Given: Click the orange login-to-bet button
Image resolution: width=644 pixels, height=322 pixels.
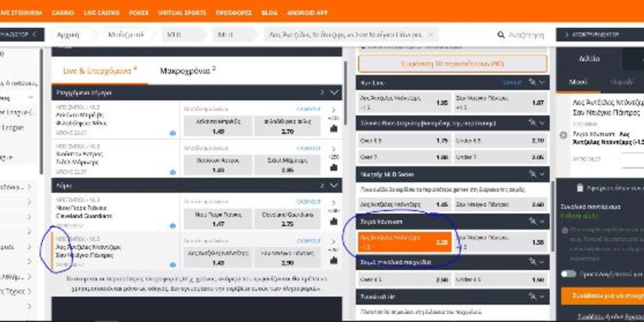Looking at the screenshot, I should point(603,296).
